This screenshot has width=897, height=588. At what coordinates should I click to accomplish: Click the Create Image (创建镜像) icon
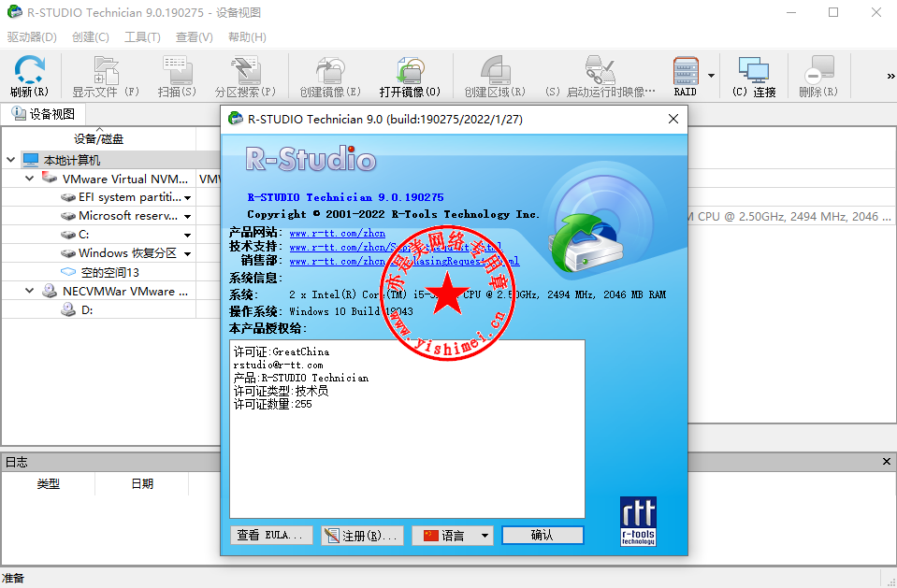[x=330, y=70]
